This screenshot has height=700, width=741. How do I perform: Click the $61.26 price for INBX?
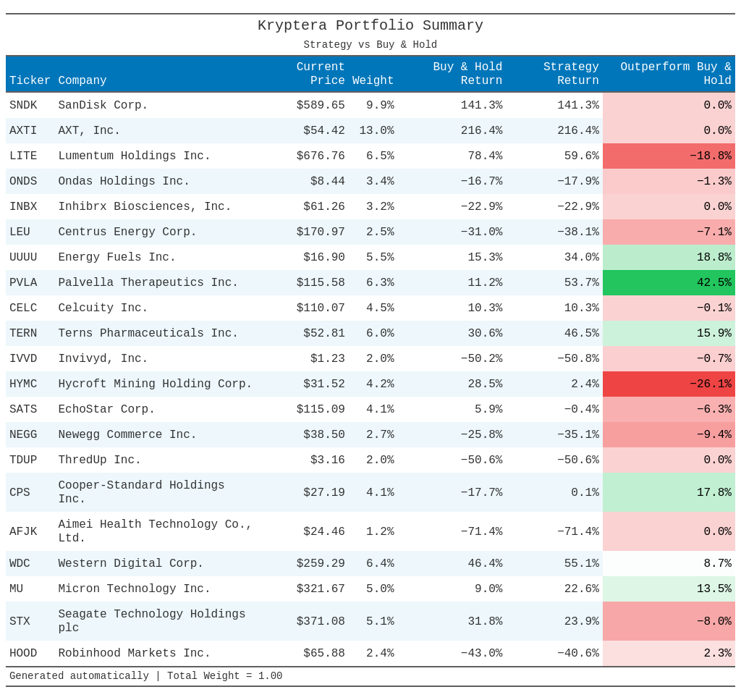(x=323, y=206)
